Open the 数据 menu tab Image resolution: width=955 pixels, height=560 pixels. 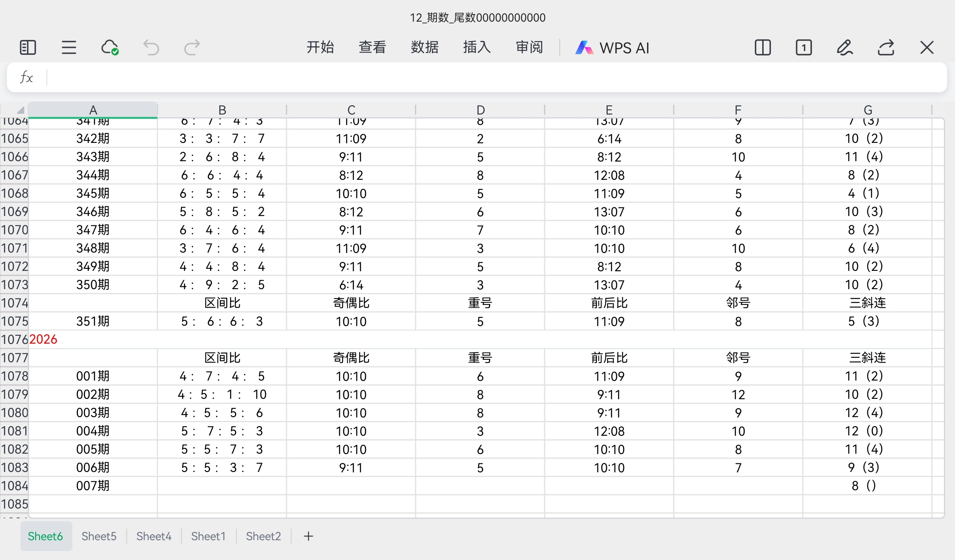pyautogui.click(x=425, y=47)
